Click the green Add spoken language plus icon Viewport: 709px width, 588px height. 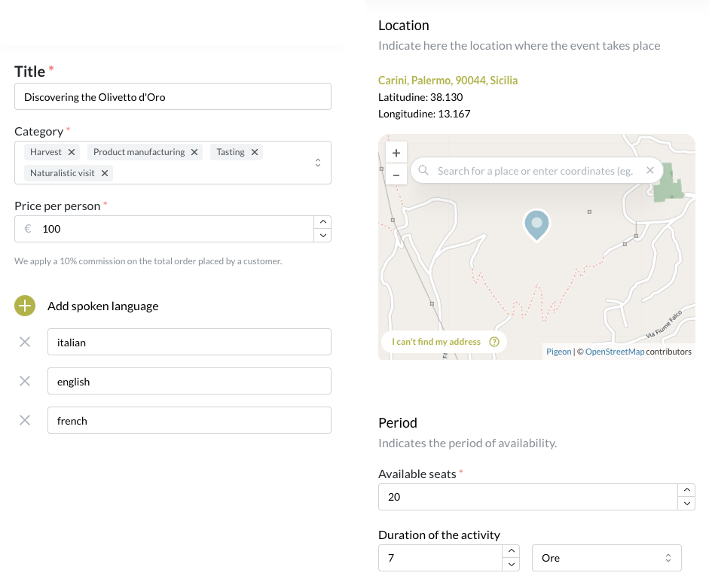click(x=25, y=306)
